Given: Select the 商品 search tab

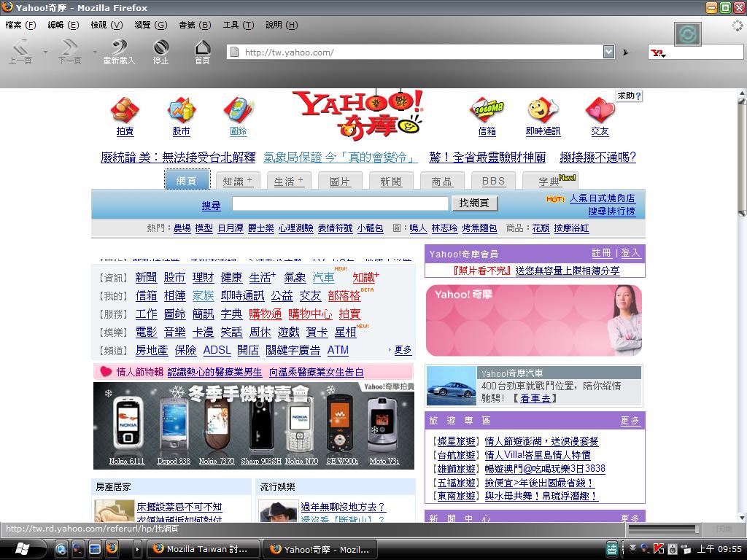Looking at the screenshot, I should point(442,181).
